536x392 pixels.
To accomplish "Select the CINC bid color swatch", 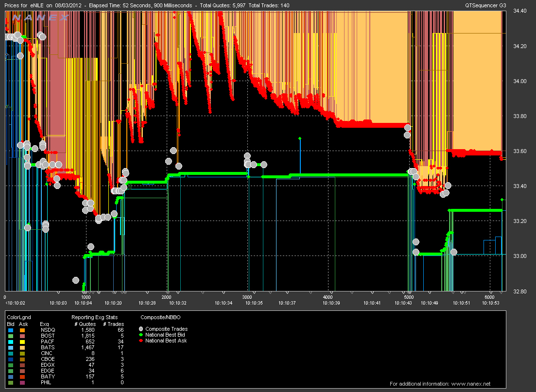I will tap(11, 353).
